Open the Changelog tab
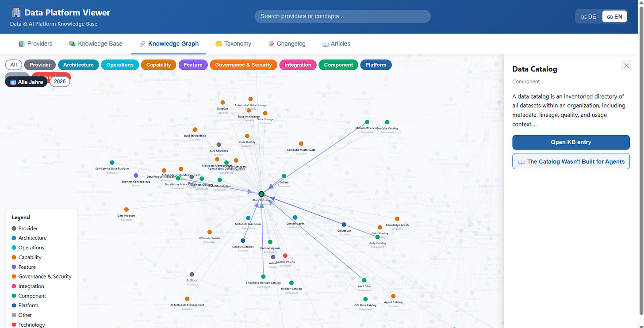The image size is (644, 328). click(287, 44)
